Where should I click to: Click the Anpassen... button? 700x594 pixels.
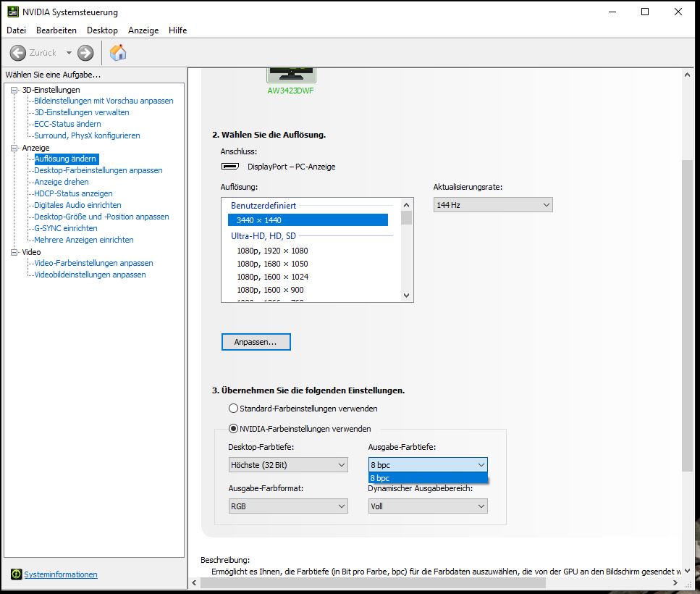coord(256,342)
